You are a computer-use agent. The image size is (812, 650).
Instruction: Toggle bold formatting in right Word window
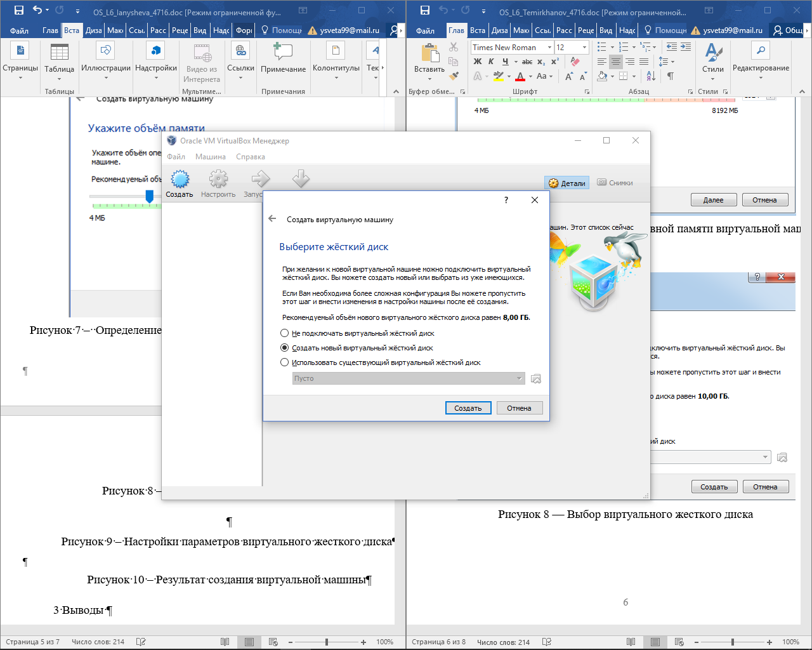(478, 62)
